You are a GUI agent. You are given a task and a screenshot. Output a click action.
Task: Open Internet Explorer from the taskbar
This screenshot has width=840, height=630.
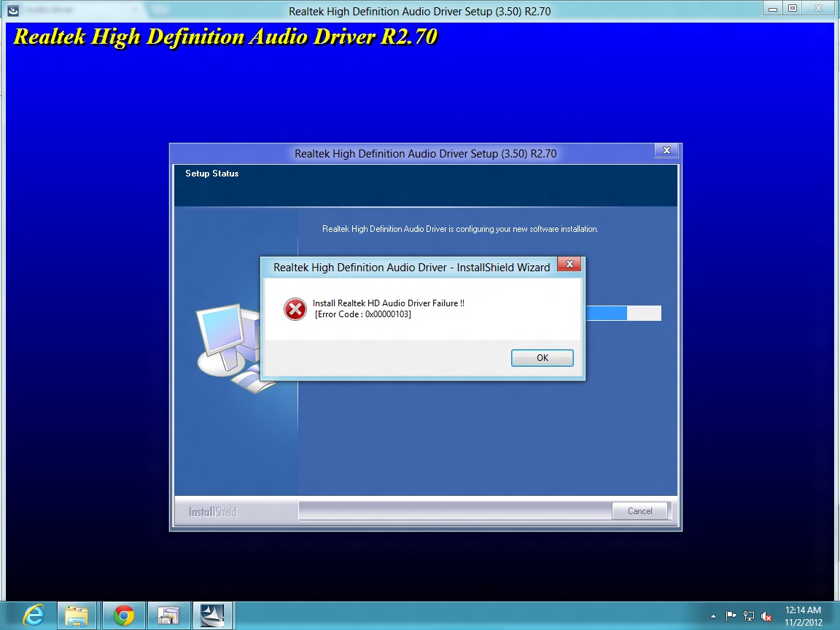(x=34, y=615)
